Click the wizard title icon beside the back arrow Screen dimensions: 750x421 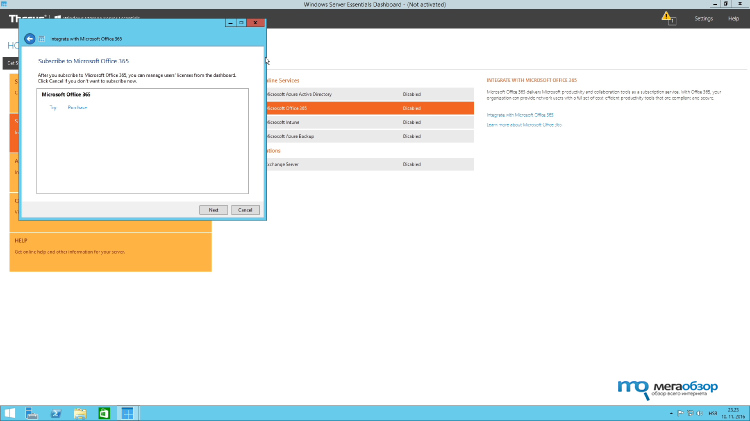42,39
